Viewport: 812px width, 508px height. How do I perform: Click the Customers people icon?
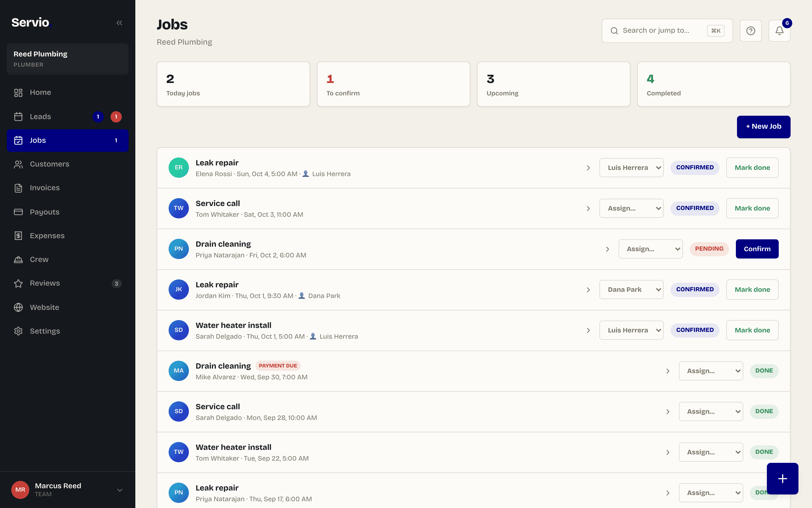pos(18,164)
